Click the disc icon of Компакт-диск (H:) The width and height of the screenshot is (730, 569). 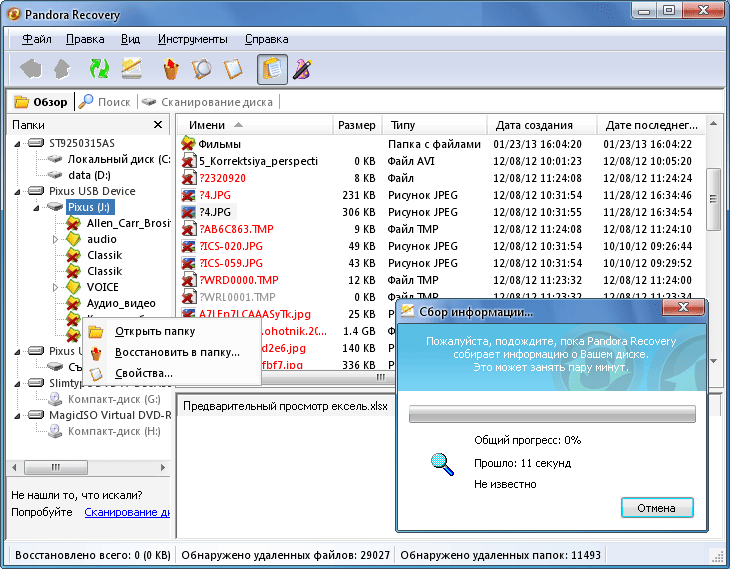click(55, 431)
